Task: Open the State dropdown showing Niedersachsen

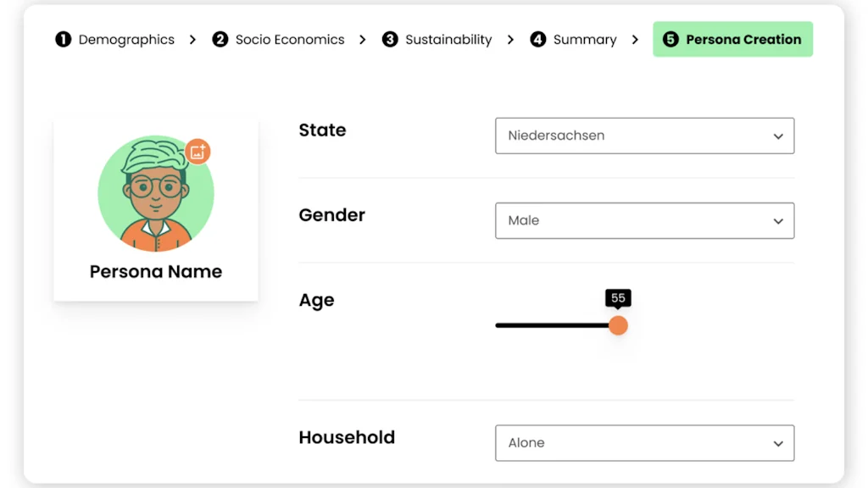Action: (644, 136)
